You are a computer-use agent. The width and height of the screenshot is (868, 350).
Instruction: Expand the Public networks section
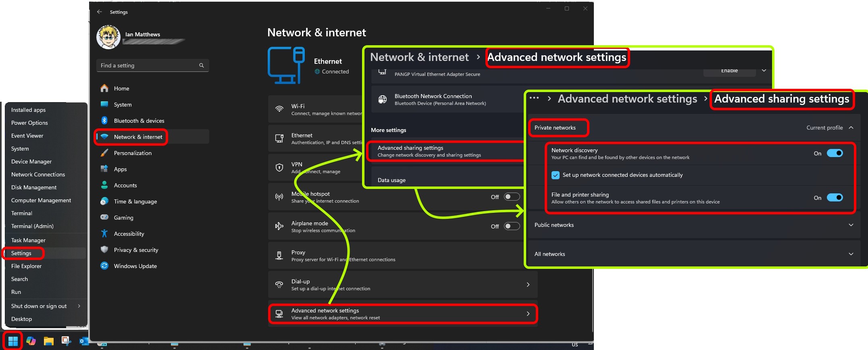pos(851,225)
